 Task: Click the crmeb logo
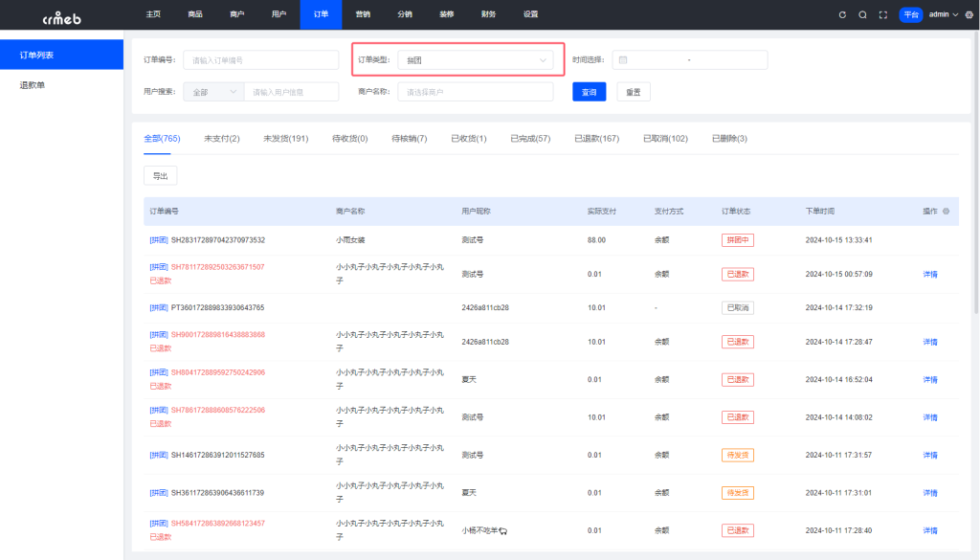[61, 17]
